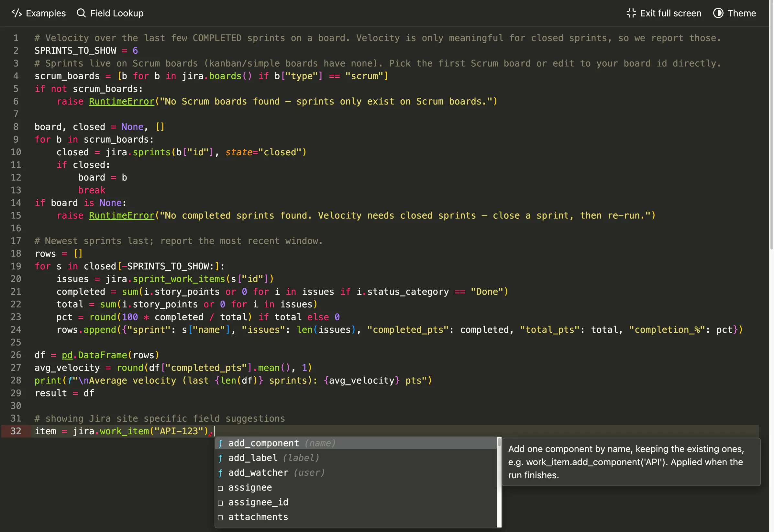Click DataFrame on line 26
Screen dimensions: 774x532
coord(103,355)
